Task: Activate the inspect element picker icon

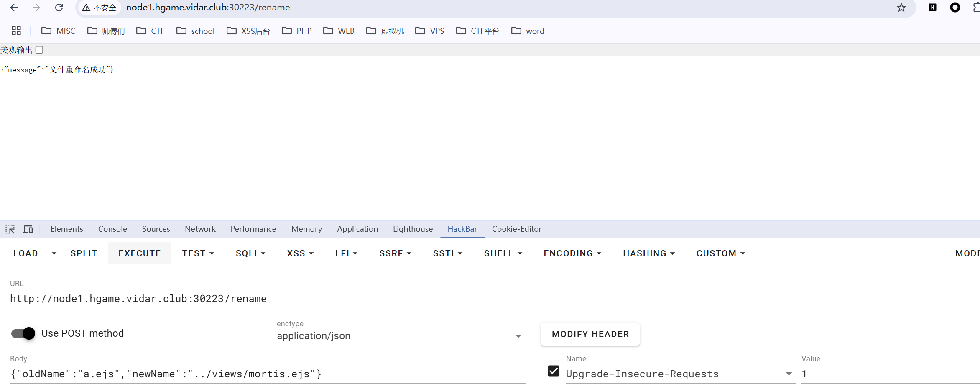Action: click(x=10, y=229)
